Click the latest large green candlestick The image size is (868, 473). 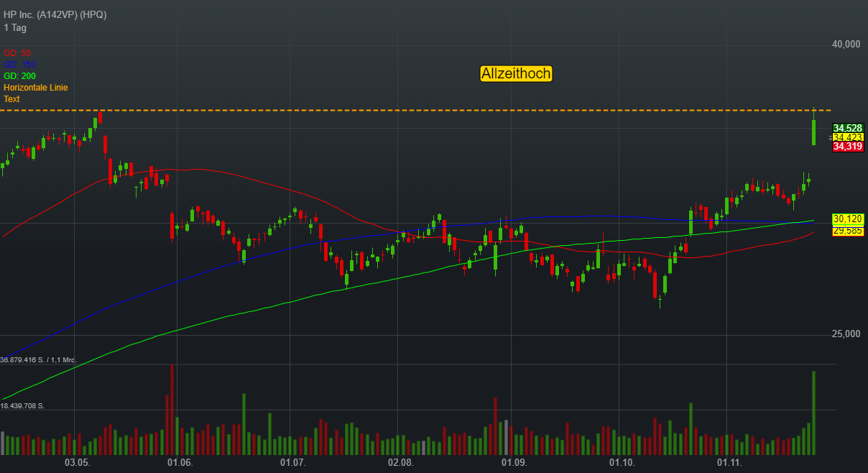[x=813, y=132]
